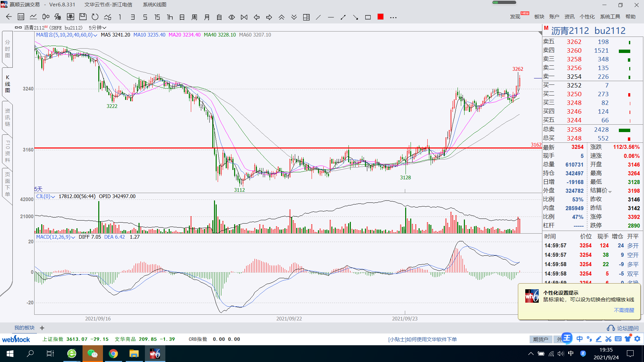Switch to the 1-hour K-line period

coord(170,17)
